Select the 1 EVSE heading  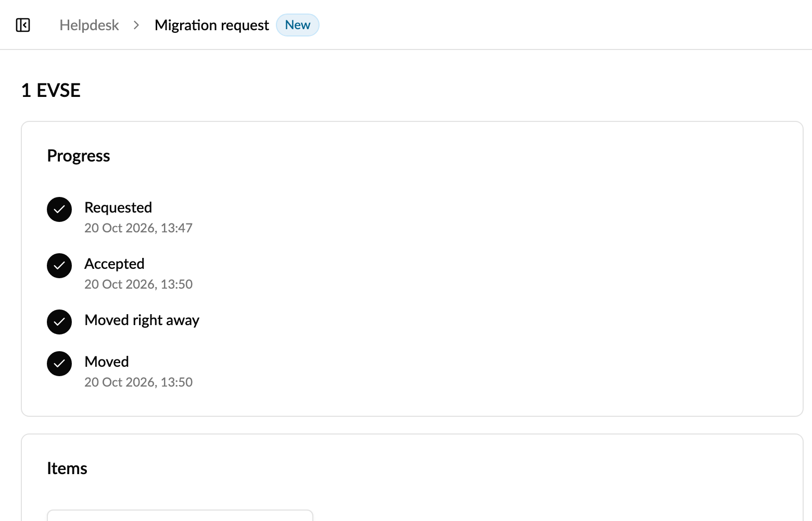click(50, 91)
